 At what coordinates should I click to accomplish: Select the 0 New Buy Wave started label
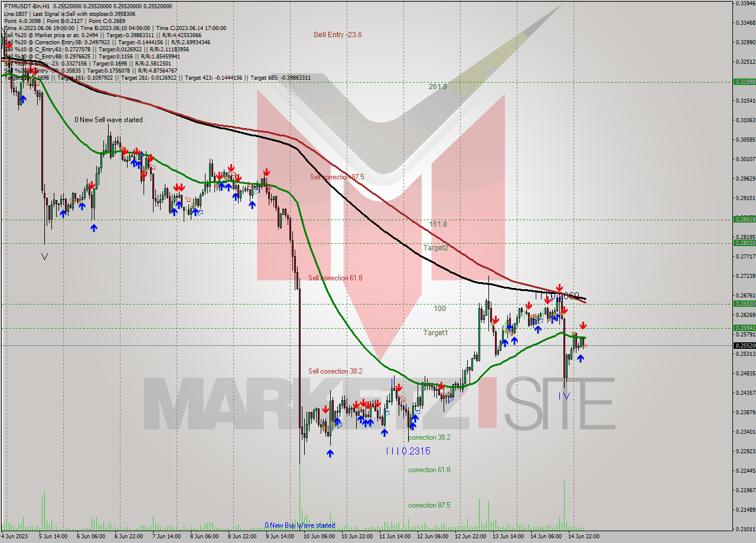point(300,525)
